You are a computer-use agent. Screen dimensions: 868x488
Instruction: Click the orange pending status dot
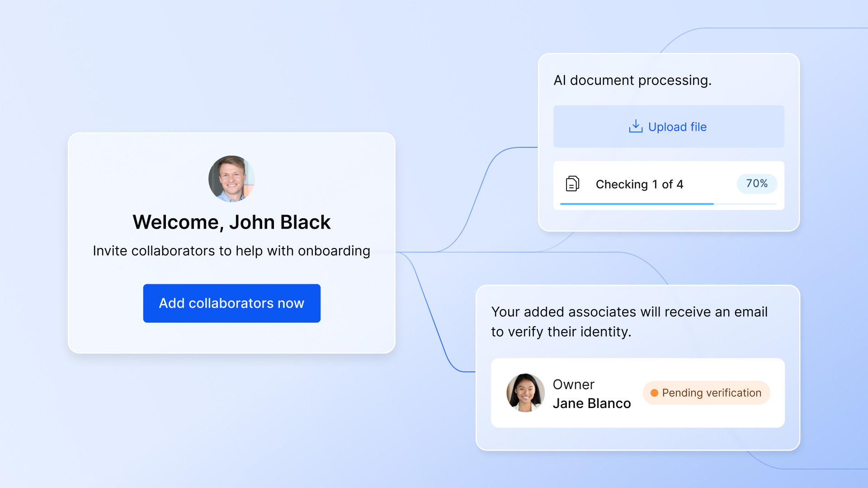[x=654, y=393]
